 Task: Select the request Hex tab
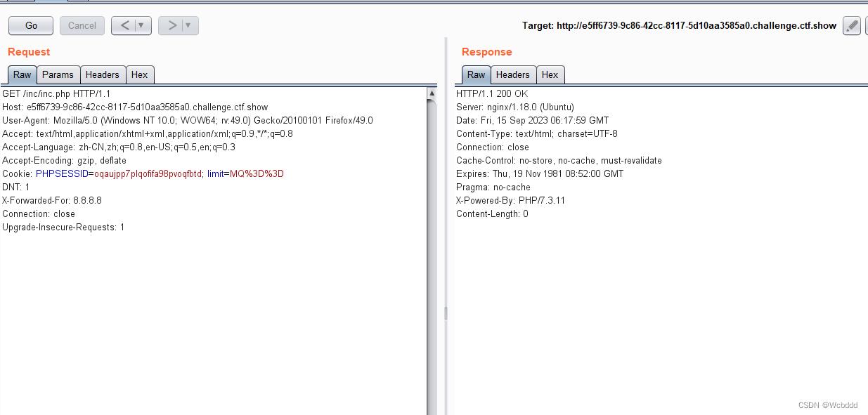[140, 74]
